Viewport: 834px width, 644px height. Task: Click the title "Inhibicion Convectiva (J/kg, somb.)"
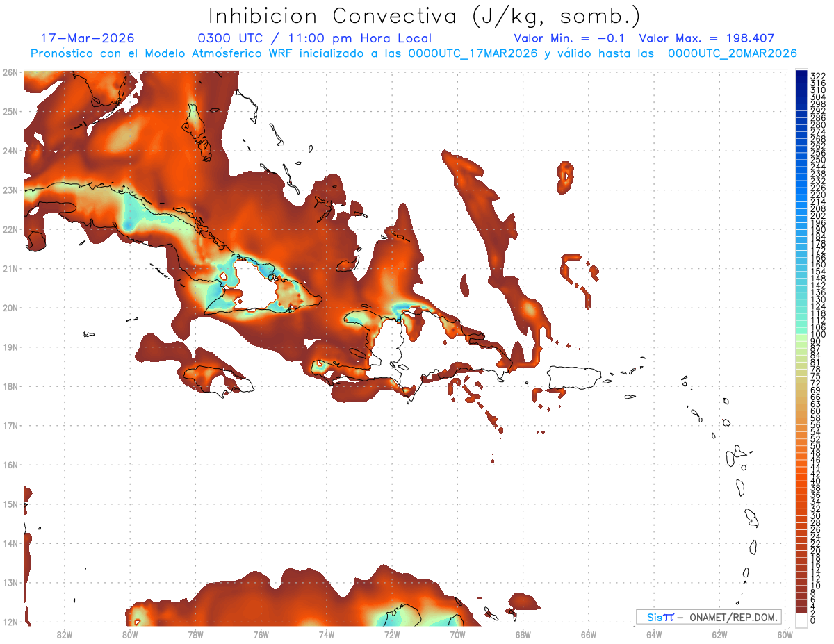coord(424,17)
